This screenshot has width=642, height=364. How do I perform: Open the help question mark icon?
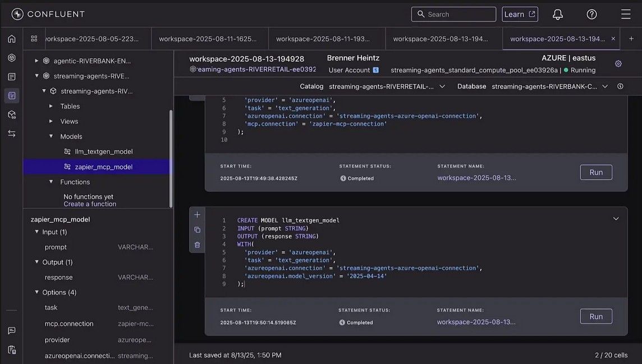(x=591, y=15)
